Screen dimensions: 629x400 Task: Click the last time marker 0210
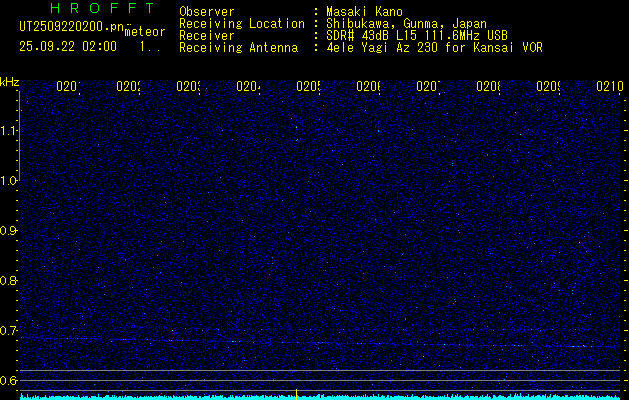(x=609, y=87)
